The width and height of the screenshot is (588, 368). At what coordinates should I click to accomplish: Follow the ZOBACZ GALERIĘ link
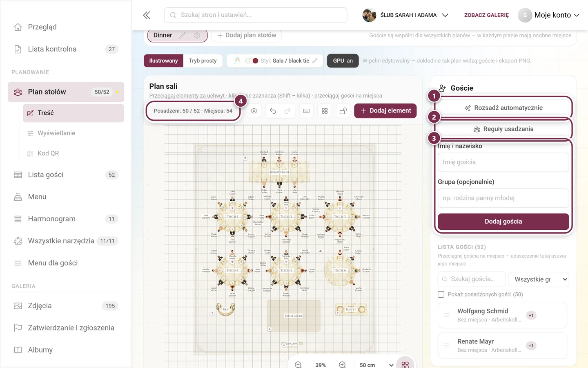pyautogui.click(x=486, y=15)
